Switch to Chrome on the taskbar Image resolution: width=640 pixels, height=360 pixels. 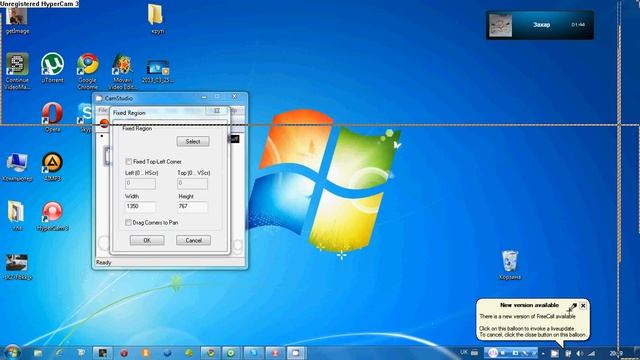[210, 353]
